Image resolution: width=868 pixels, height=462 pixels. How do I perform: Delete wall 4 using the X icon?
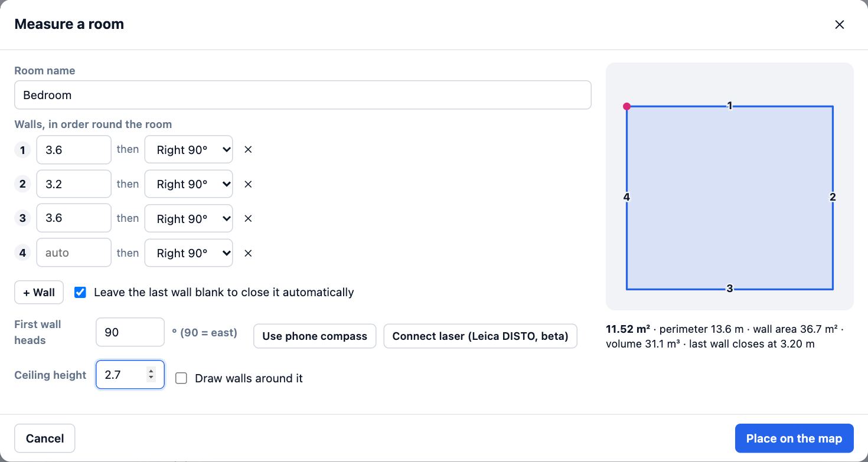pyautogui.click(x=248, y=253)
